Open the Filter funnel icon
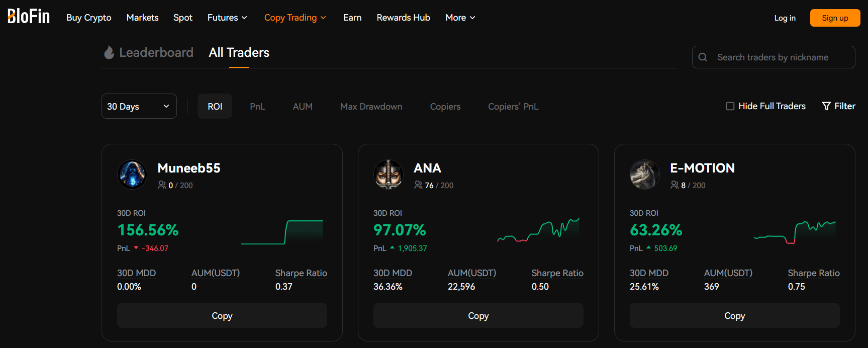The image size is (868, 348). 826,106
